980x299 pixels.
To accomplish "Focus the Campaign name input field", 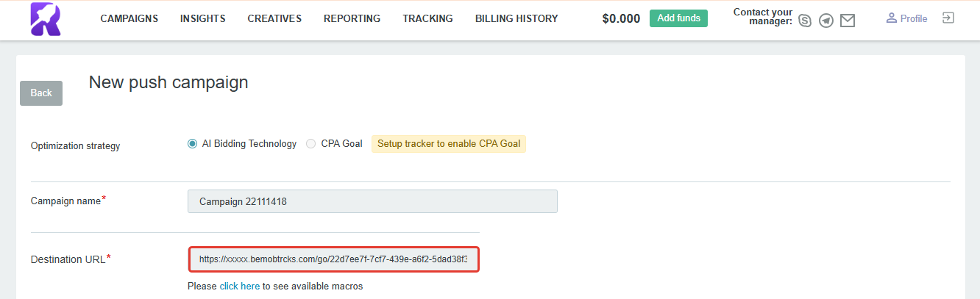I will pyautogui.click(x=372, y=201).
